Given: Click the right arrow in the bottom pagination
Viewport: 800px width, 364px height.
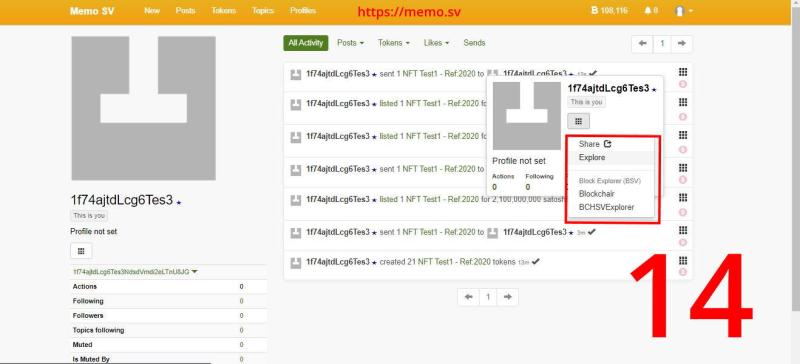Looking at the screenshot, I should (x=508, y=297).
